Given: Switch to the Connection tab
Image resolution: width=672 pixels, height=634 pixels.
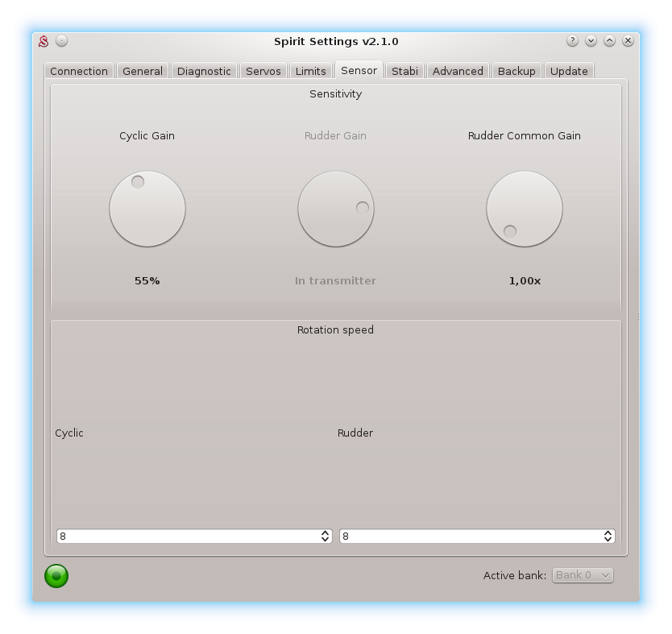Looking at the screenshot, I should (x=79, y=71).
